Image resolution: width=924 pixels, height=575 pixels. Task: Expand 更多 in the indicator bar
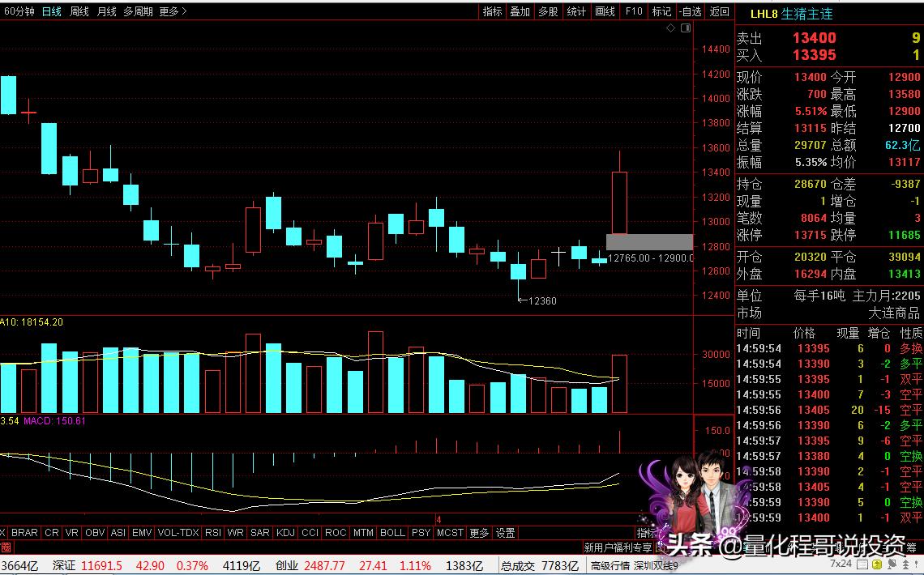click(x=479, y=533)
